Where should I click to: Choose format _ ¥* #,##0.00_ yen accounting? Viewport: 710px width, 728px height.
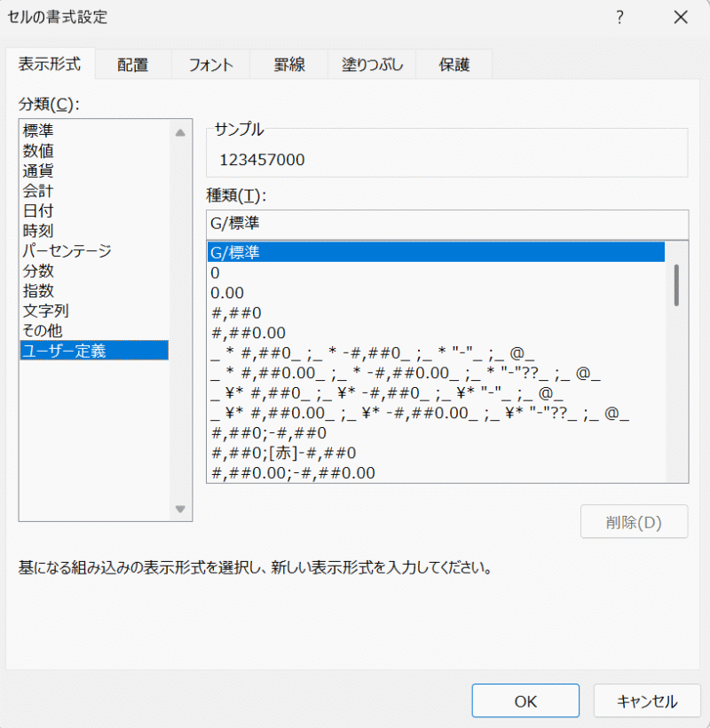(436, 413)
